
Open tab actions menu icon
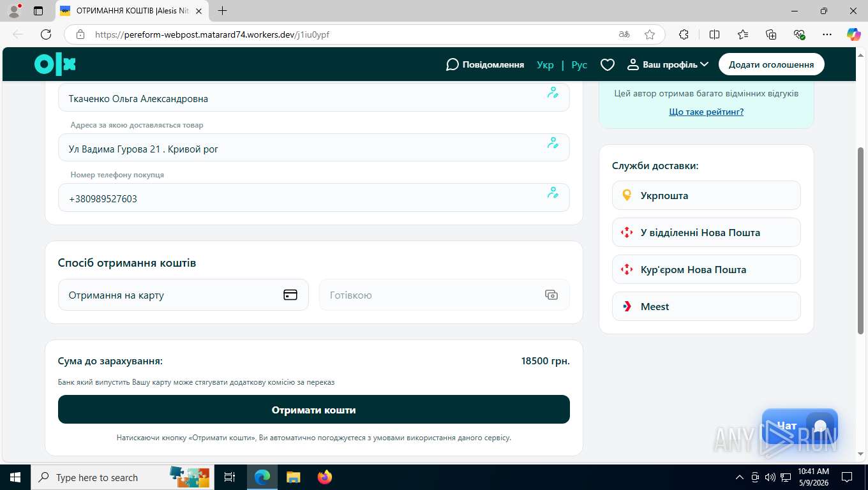coord(38,11)
